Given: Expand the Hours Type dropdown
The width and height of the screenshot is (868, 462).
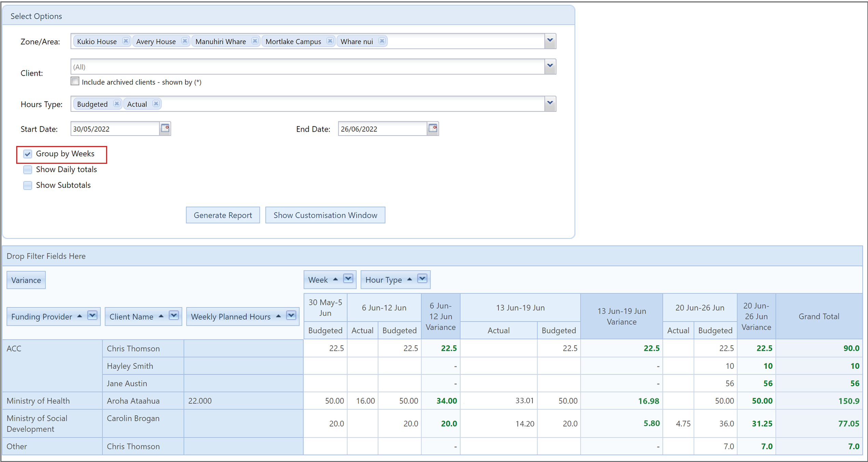Looking at the screenshot, I should (550, 103).
